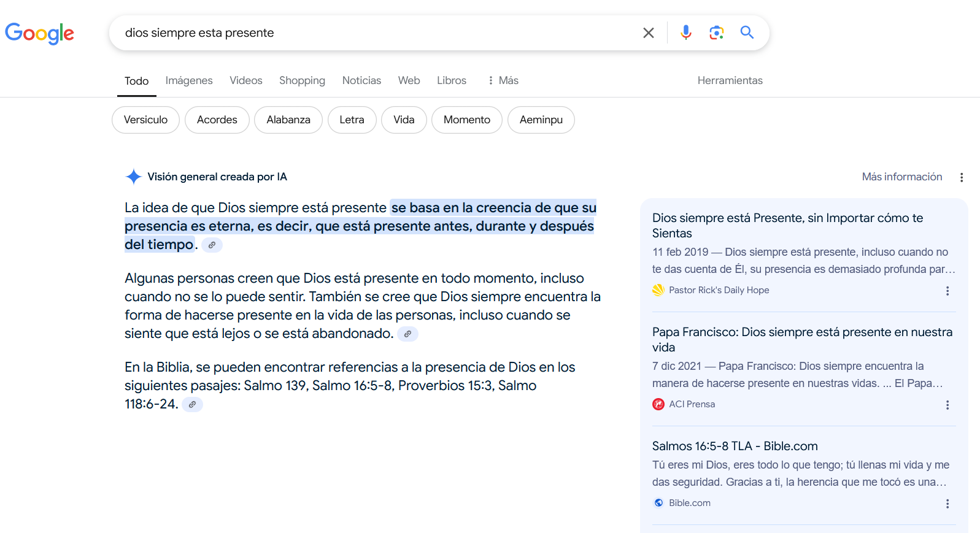Viewport: 980px width, 533px height.
Task: Select the Acordes filter chip
Action: [217, 120]
